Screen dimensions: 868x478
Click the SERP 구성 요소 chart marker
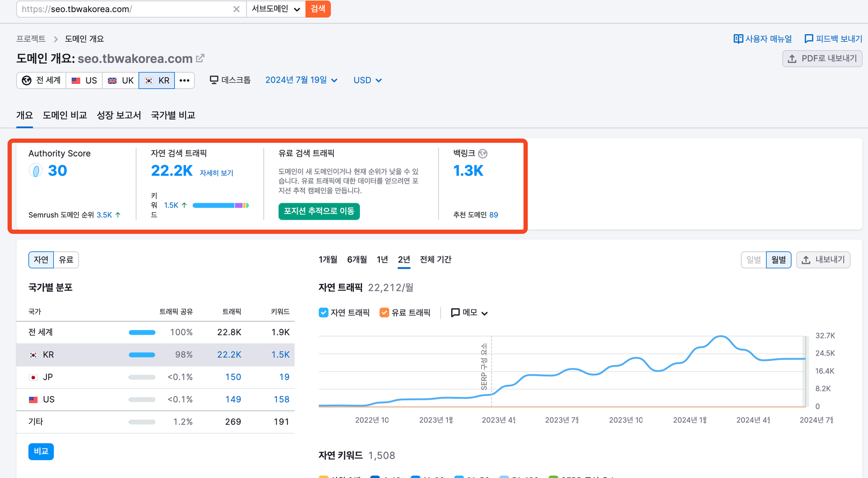484,367
